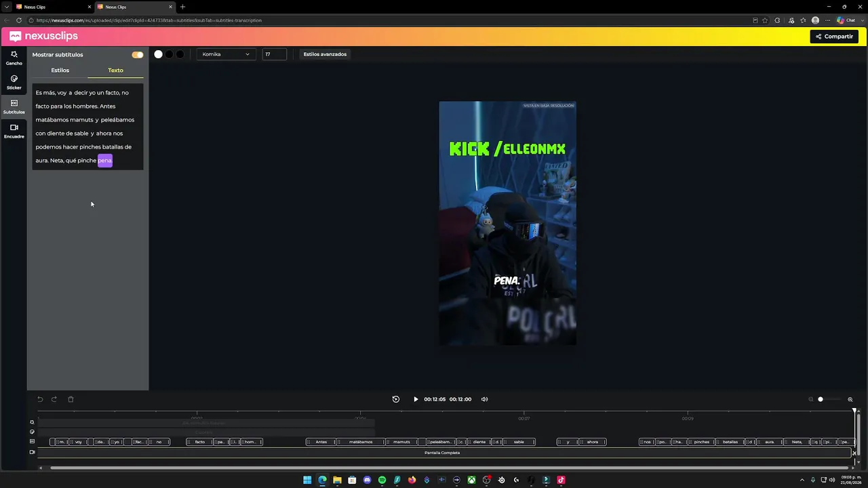Click the video track icon in timeline

click(32, 452)
